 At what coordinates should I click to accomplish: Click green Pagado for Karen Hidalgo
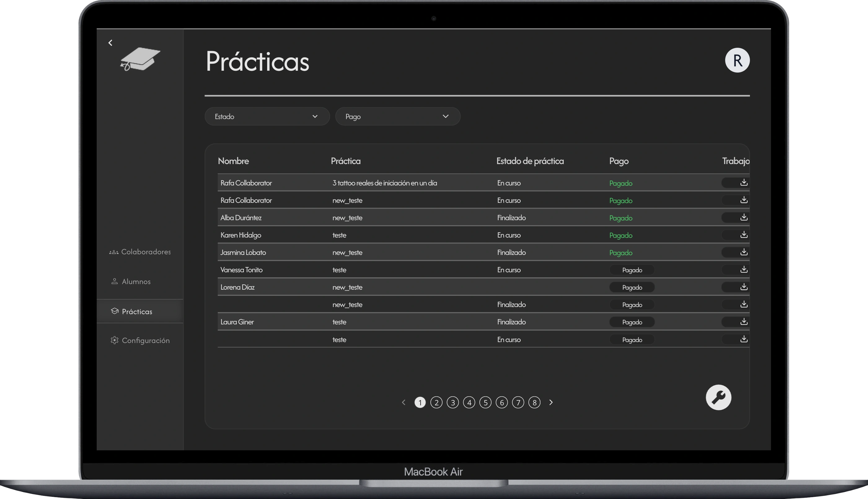[x=620, y=235]
